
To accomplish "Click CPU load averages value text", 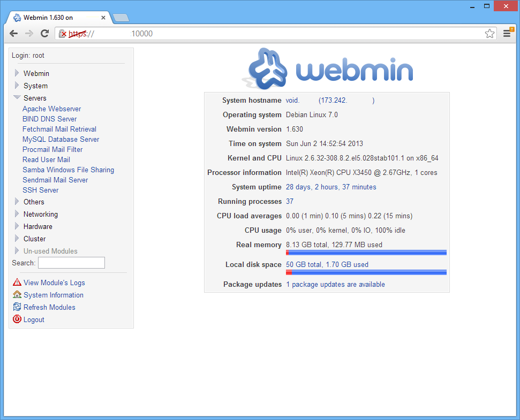I will tap(349, 216).
